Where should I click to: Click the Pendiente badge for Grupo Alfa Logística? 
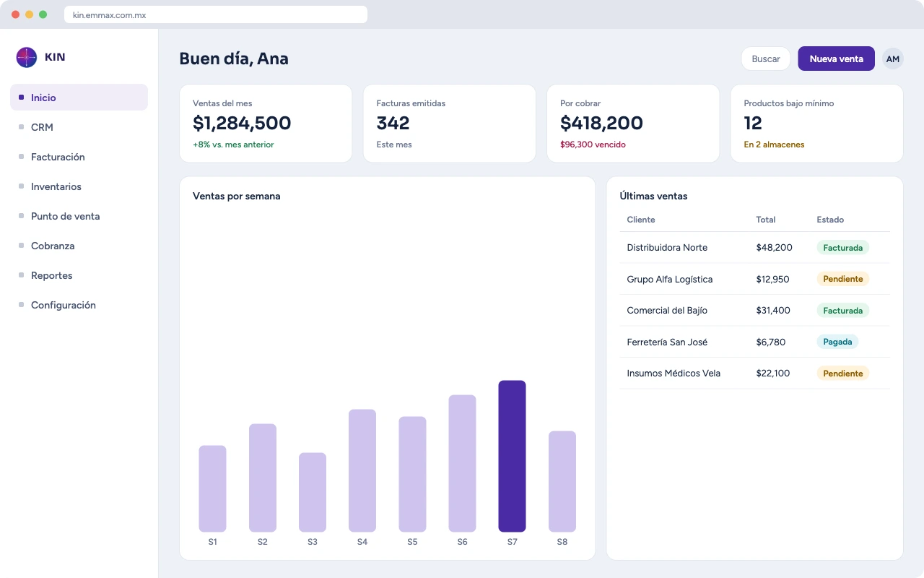pos(842,279)
